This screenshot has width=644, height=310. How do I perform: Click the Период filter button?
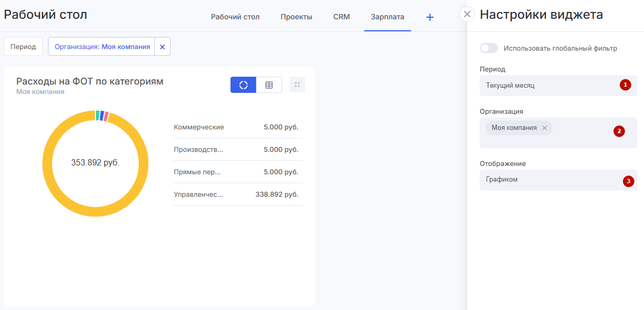(23, 46)
